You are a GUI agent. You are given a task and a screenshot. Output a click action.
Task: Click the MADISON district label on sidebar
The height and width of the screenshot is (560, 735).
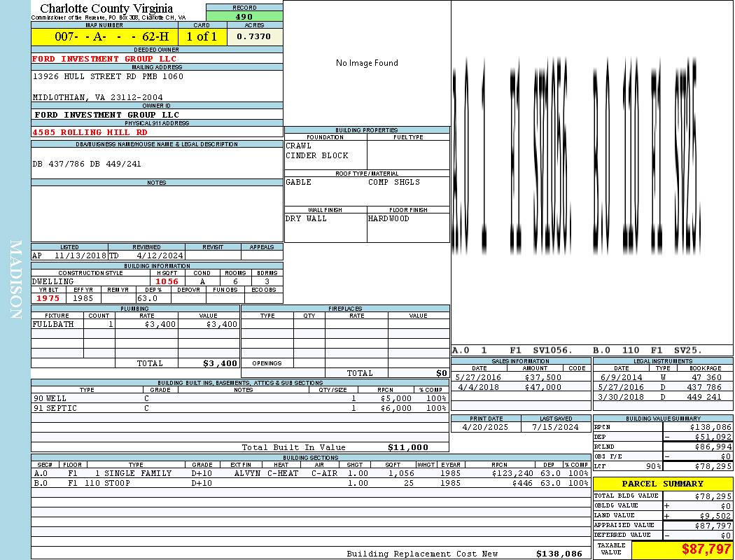click(15, 280)
